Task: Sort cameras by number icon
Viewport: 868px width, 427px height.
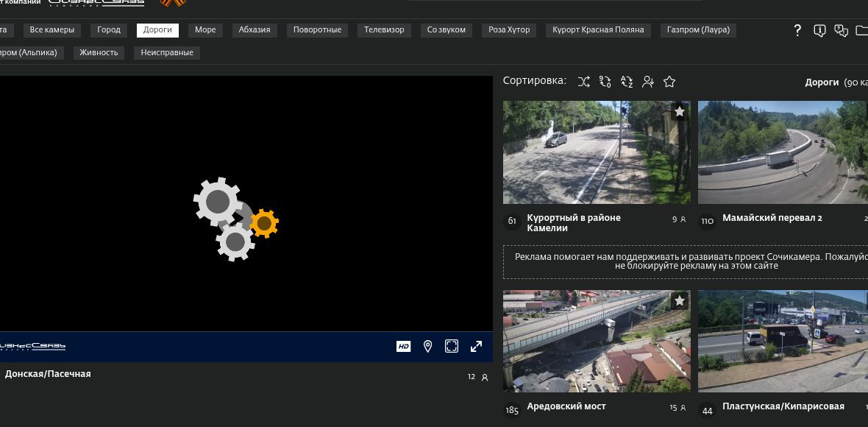Action: click(605, 82)
